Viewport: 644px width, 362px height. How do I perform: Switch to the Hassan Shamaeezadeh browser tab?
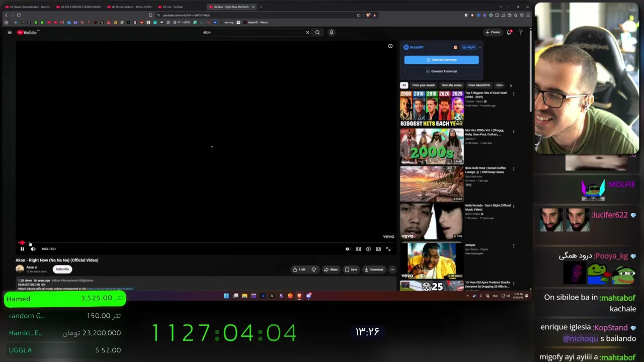click(28, 7)
